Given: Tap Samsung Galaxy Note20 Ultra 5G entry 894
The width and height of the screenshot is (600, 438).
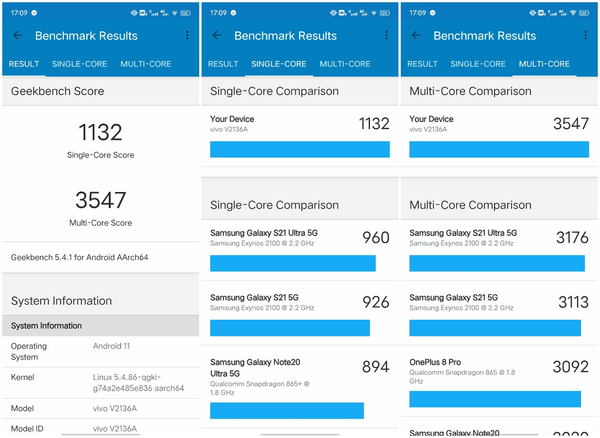Looking at the screenshot, I should click(x=300, y=387).
